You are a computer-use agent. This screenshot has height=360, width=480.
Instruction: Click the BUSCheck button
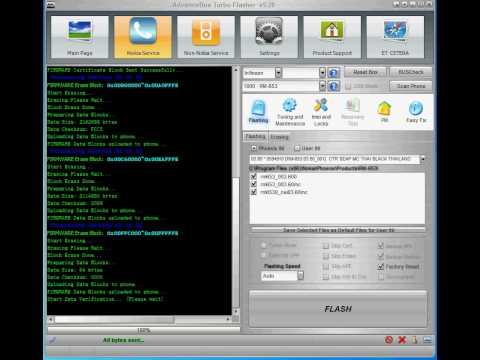tap(411, 72)
